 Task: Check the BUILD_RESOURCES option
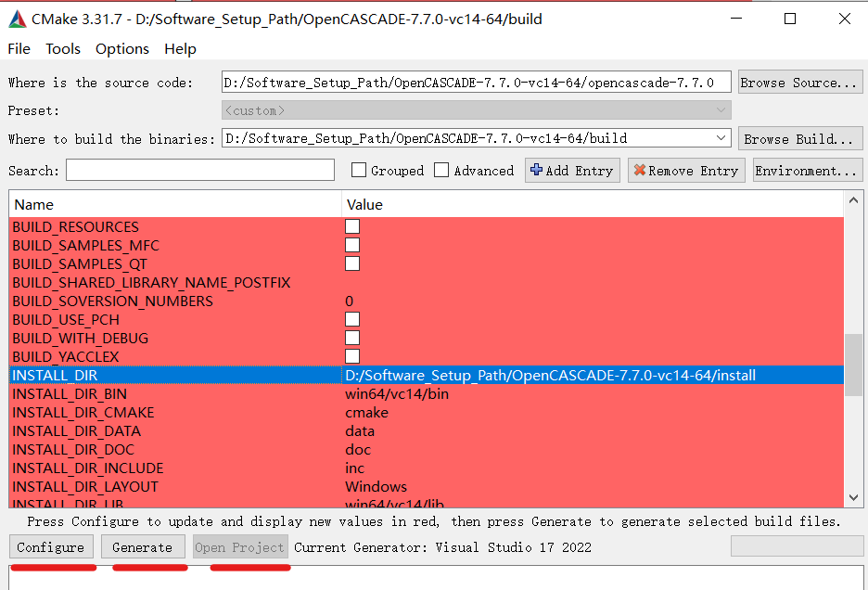pos(352,226)
